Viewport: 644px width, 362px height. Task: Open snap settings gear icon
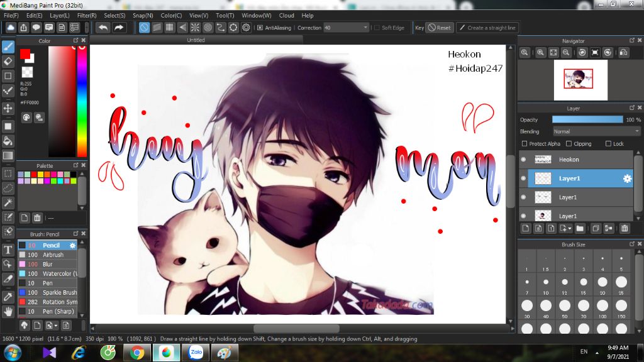[x=246, y=28]
